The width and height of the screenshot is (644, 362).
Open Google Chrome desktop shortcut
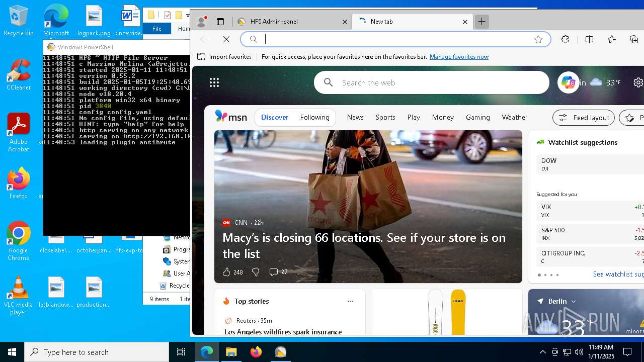click(19, 241)
